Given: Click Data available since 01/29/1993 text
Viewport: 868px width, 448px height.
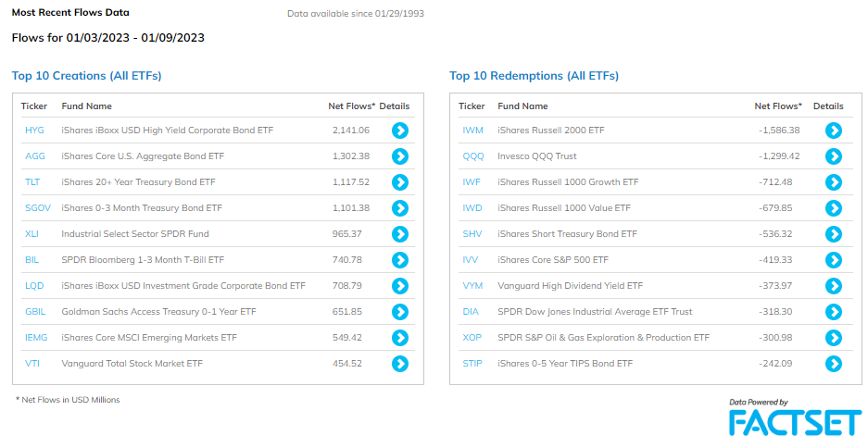Looking at the screenshot, I should [x=356, y=14].
